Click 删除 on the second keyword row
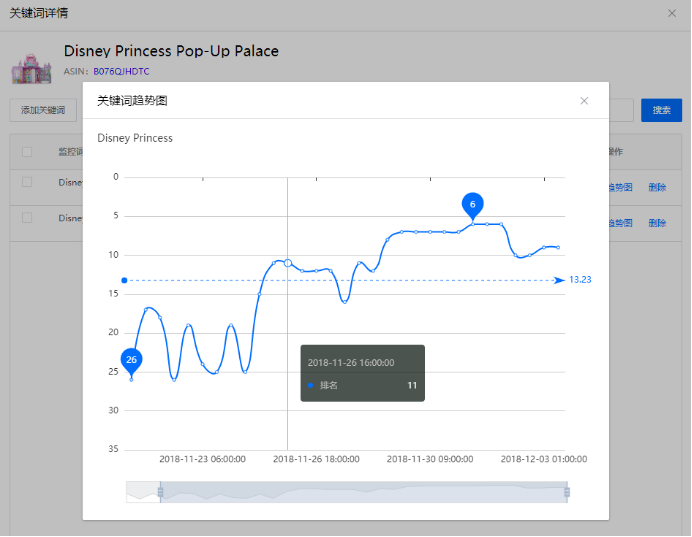 (x=657, y=223)
